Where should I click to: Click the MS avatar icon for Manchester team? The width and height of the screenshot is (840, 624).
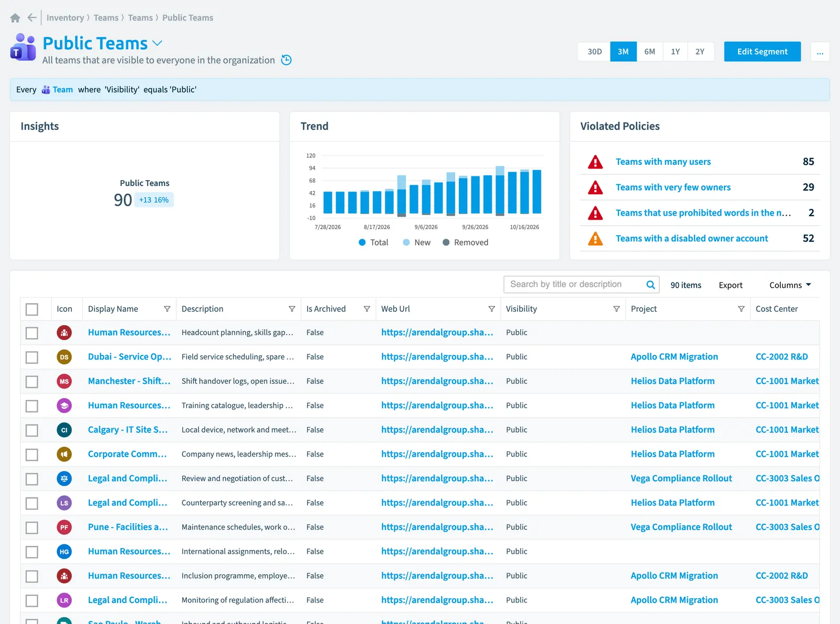click(x=64, y=382)
